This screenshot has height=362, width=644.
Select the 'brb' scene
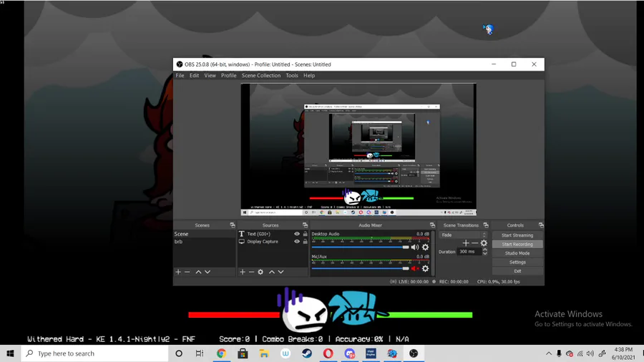204,242
